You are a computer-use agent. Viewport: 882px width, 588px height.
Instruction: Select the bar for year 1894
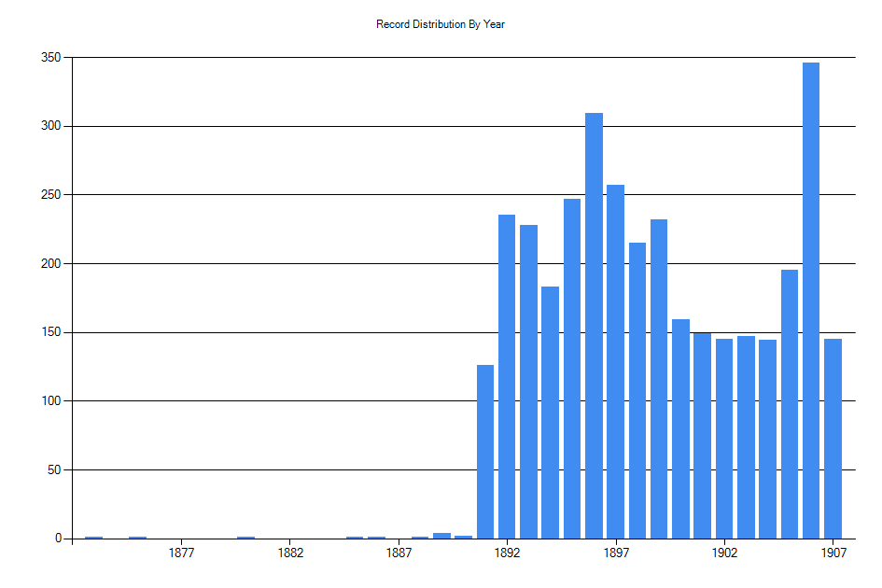(550, 413)
